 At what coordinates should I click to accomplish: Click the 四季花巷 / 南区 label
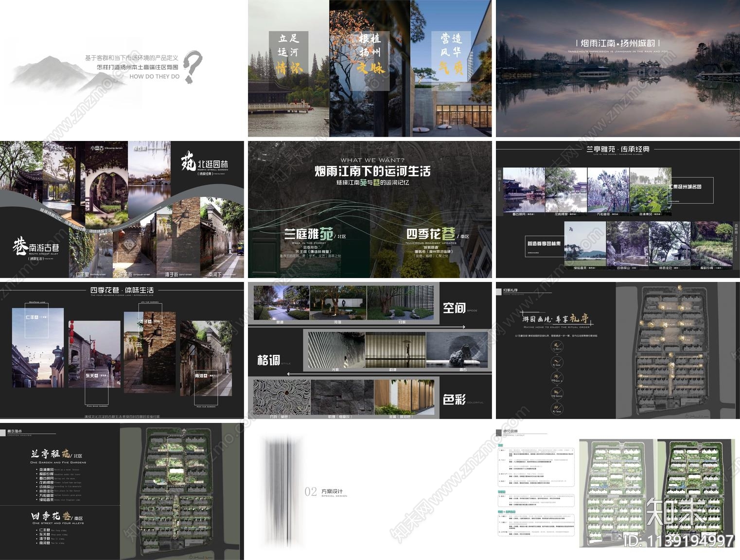pyautogui.click(x=438, y=235)
